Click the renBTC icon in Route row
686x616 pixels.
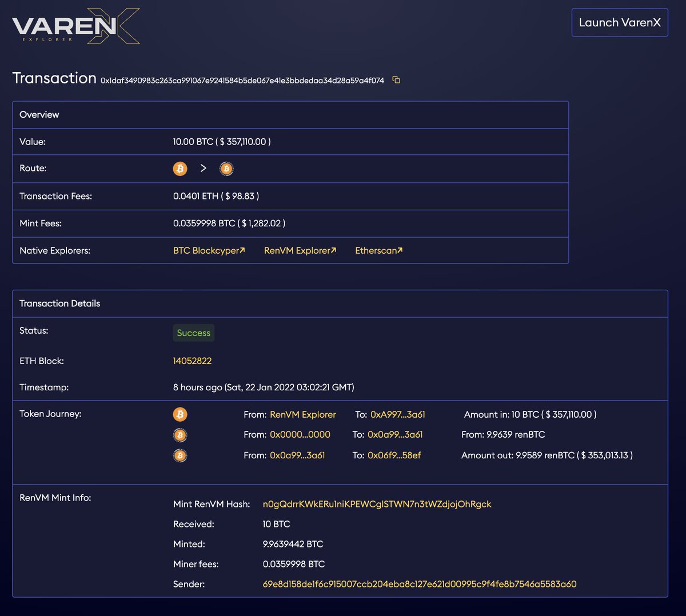pyautogui.click(x=226, y=169)
